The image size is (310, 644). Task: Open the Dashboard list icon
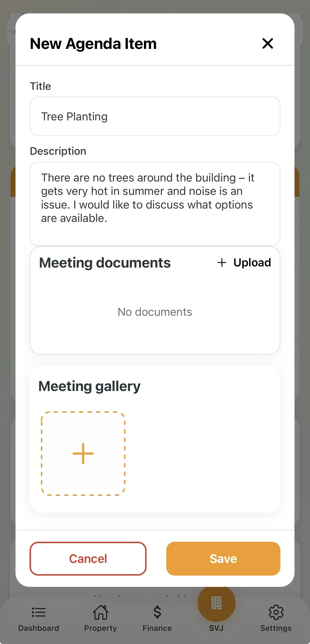pyautogui.click(x=39, y=612)
